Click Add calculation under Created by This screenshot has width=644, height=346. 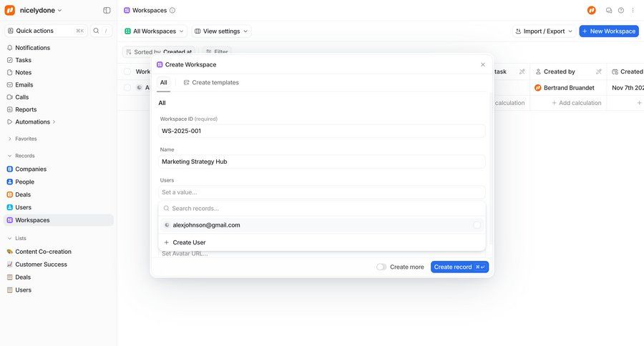tap(576, 103)
